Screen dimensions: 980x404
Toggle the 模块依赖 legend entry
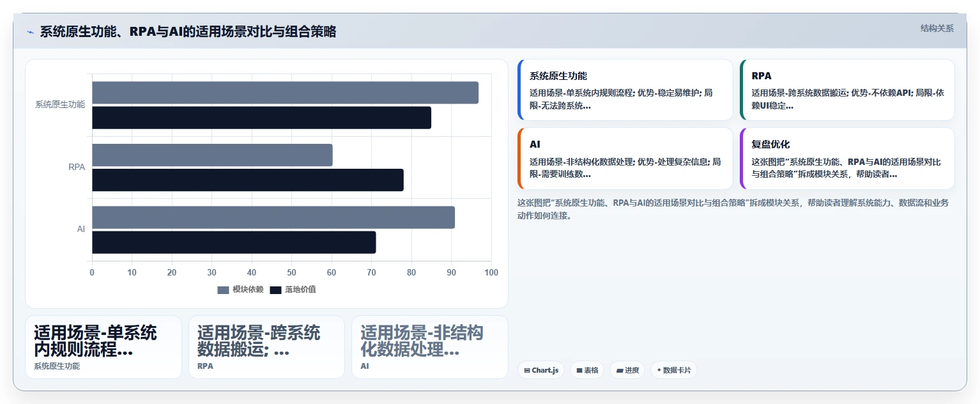coord(240,290)
